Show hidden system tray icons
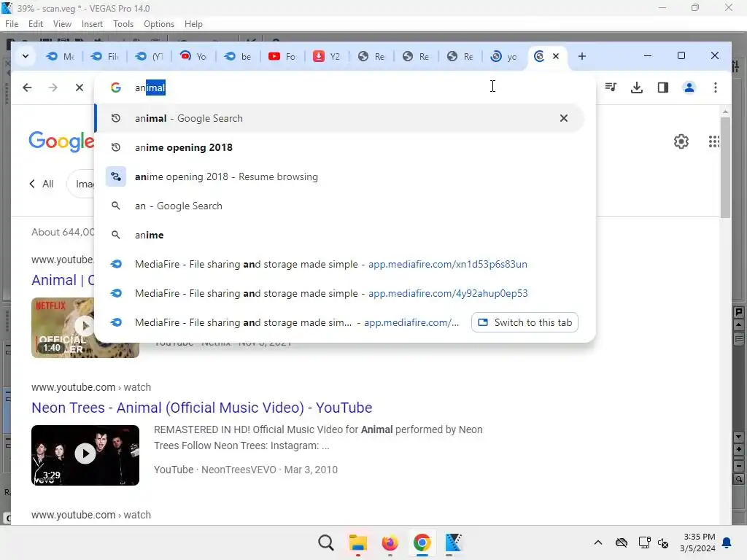 tap(598, 542)
